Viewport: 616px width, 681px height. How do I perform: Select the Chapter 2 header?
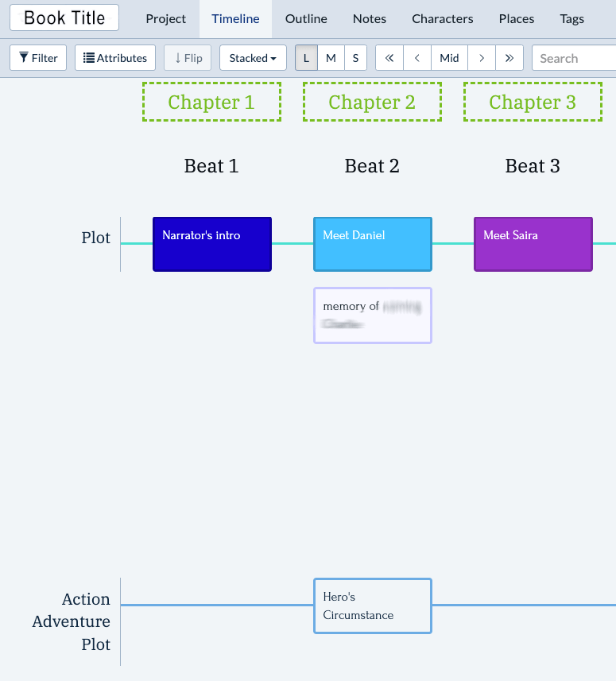(372, 103)
